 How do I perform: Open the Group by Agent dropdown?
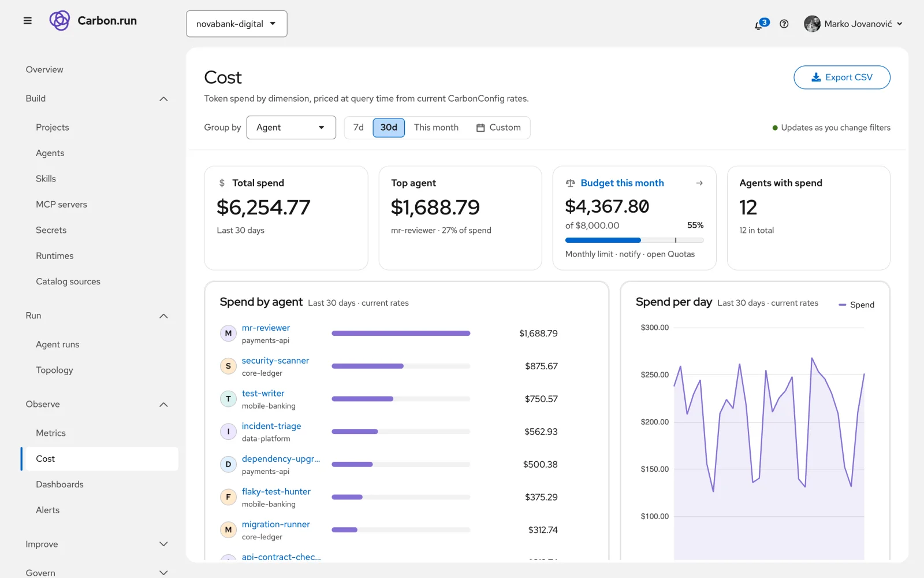tap(291, 128)
